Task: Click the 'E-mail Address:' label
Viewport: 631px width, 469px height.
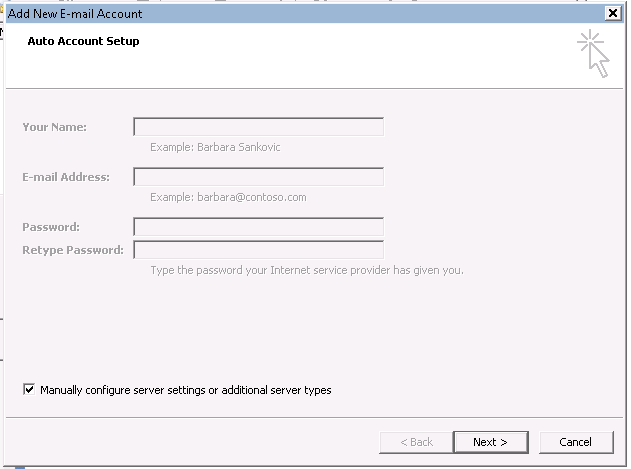Action: click(66, 177)
